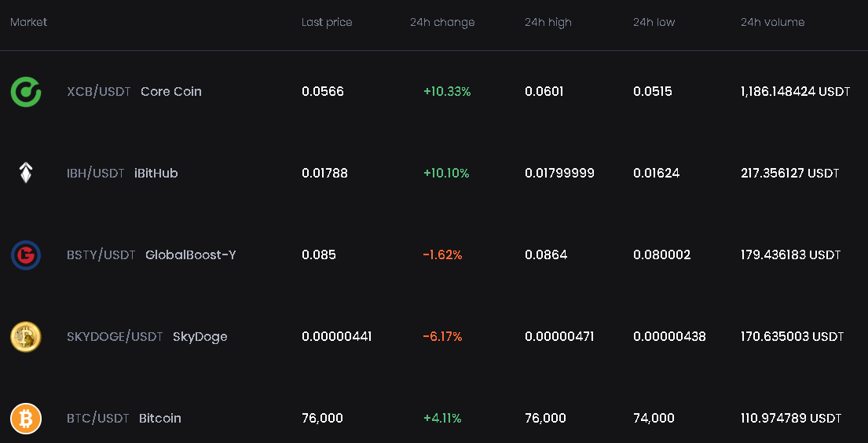868x443 pixels.
Task: Click volume 1,186.148424 USDT
Action: point(795,91)
